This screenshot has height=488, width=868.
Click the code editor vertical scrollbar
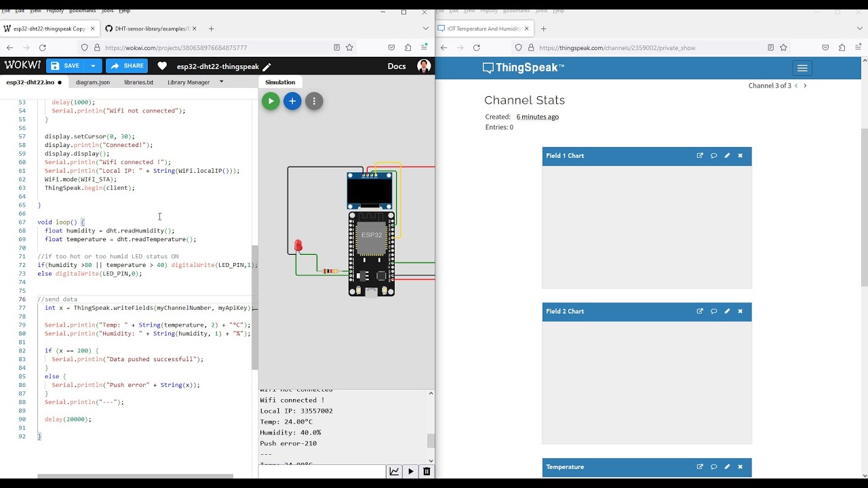pos(255,307)
